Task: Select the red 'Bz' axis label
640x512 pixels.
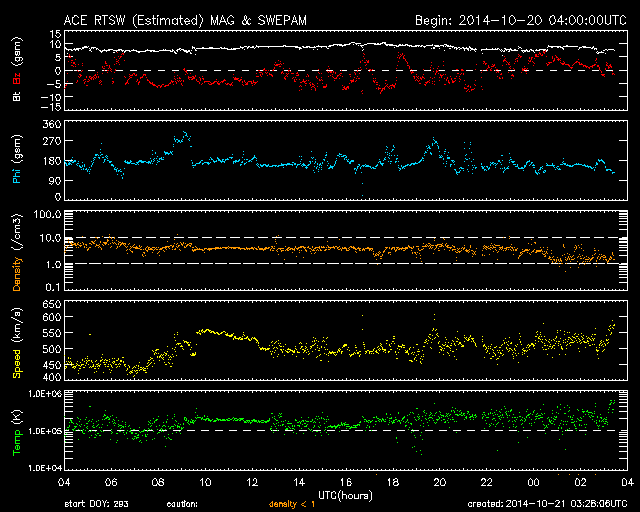Action: [17, 78]
